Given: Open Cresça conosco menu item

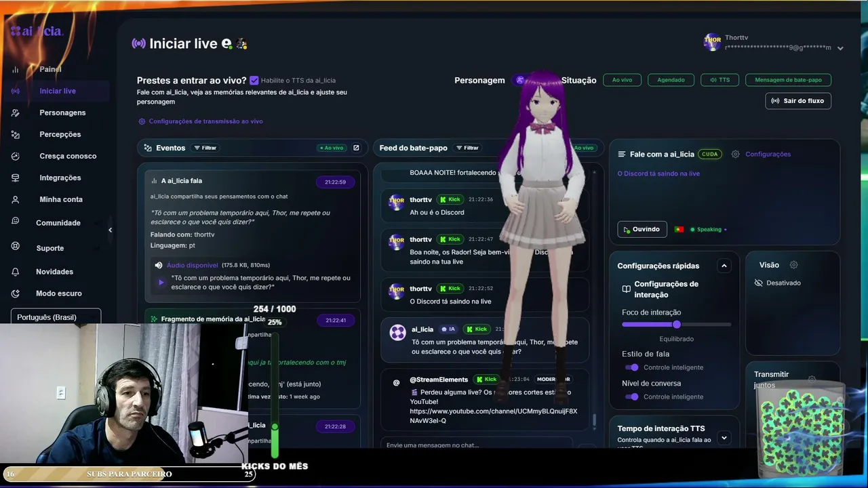Looking at the screenshot, I should pos(68,156).
